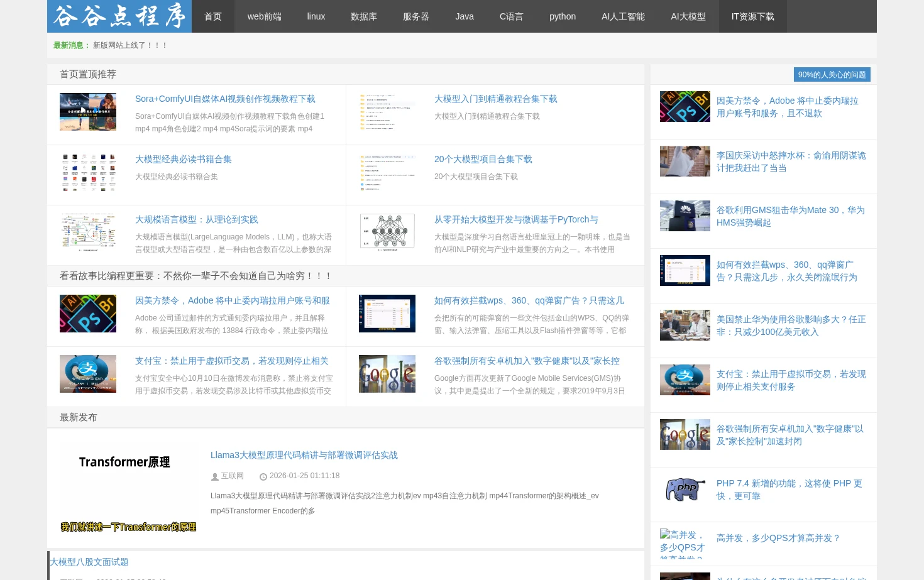
Task: Open sidebar 谷歌强制安卓机 link
Action: pos(790,435)
